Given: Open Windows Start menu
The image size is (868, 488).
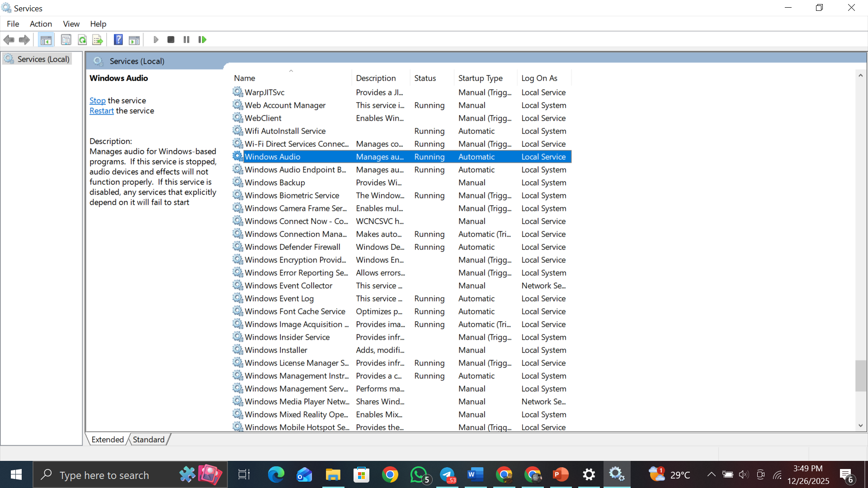Looking at the screenshot, I should point(16,474).
